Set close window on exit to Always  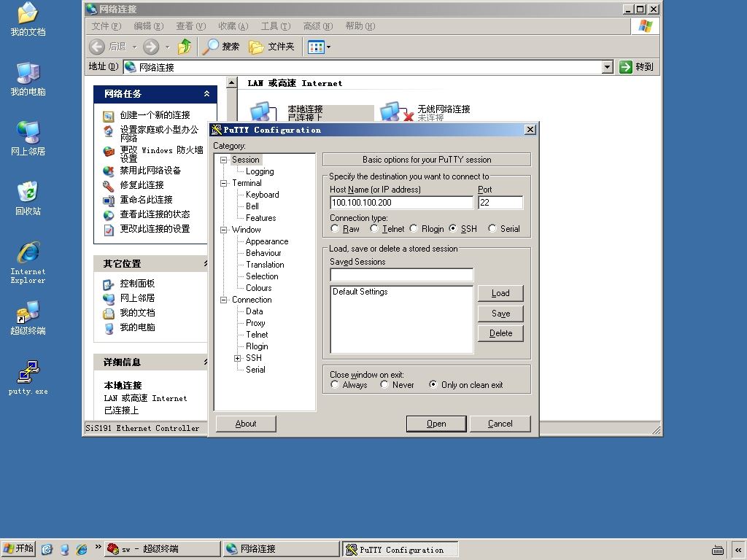334,384
